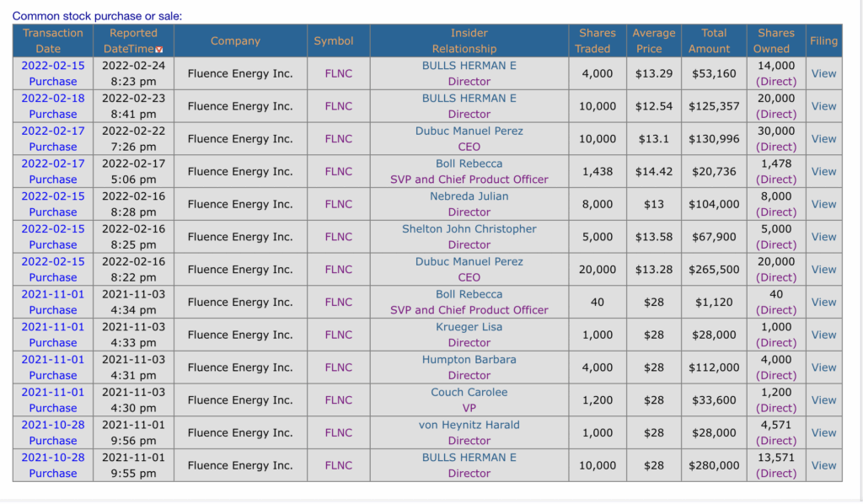The image size is (863, 504).
Task: Click FLNC symbol in Krueger Lisa row
Action: tap(339, 335)
